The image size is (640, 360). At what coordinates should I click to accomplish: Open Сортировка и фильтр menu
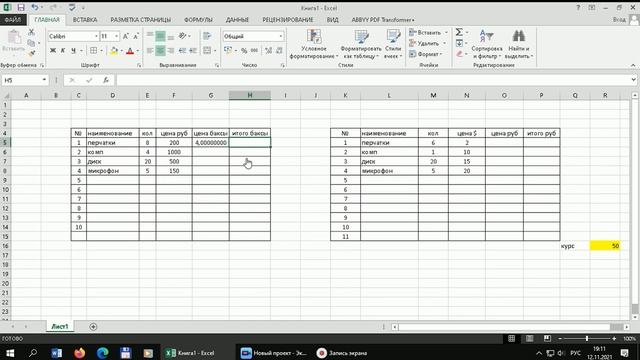(487, 44)
